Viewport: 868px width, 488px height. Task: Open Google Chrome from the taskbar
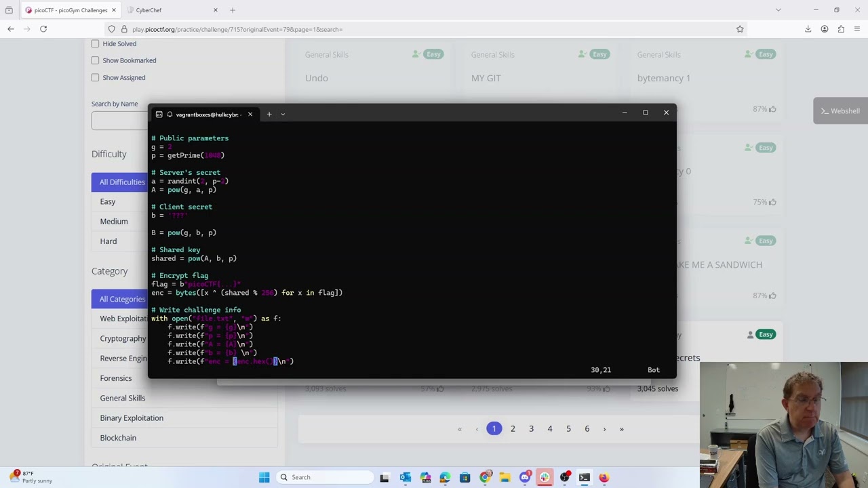coord(485,477)
